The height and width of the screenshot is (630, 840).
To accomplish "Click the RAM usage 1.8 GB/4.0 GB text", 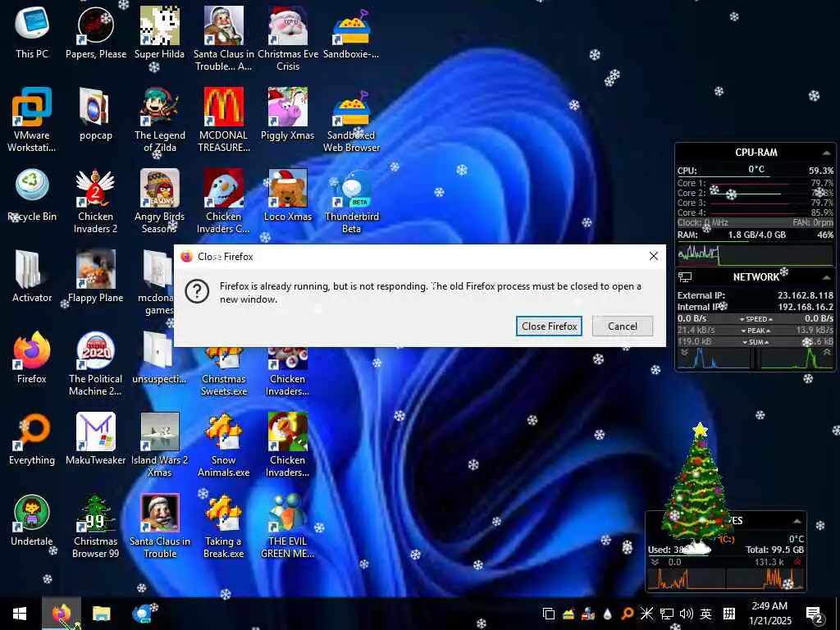I will [756, 235].
